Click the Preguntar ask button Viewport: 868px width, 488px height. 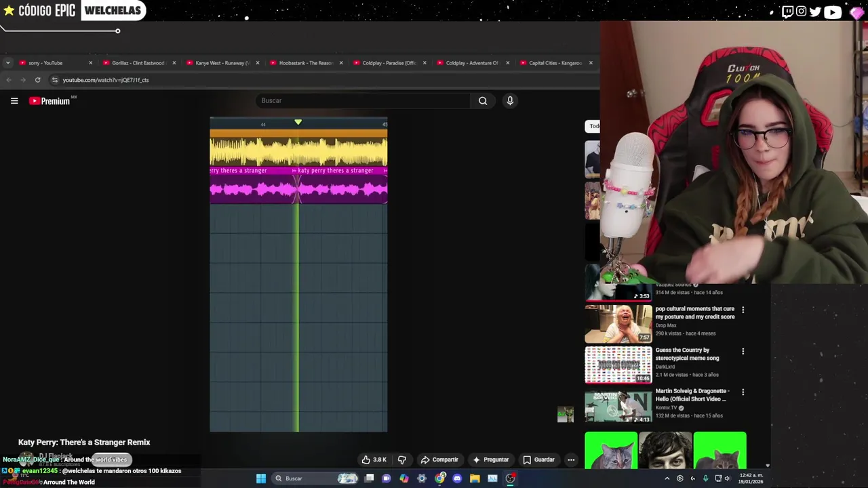[491, 460]
